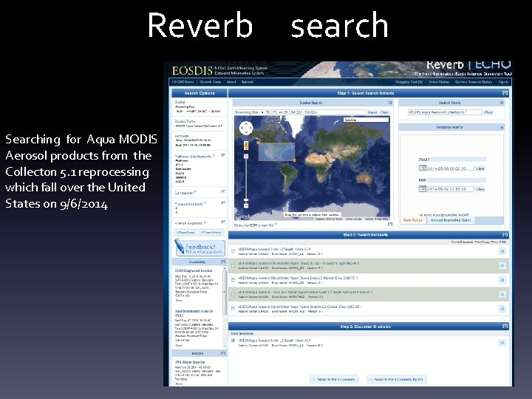Open calendar picker for END date
Image resolution: width=532 pixels, height=399 pixels.
click(x=422, y=188)
